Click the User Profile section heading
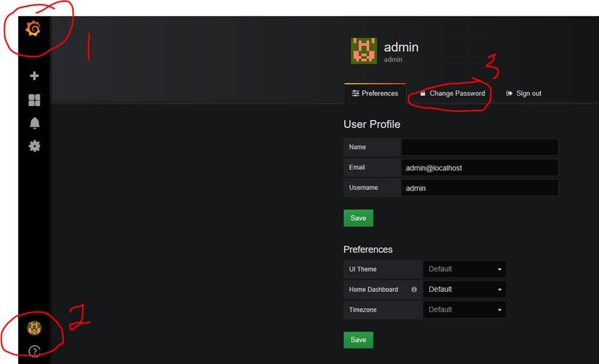This screenshot has width=599, height=364. click(x=371, y=124)
